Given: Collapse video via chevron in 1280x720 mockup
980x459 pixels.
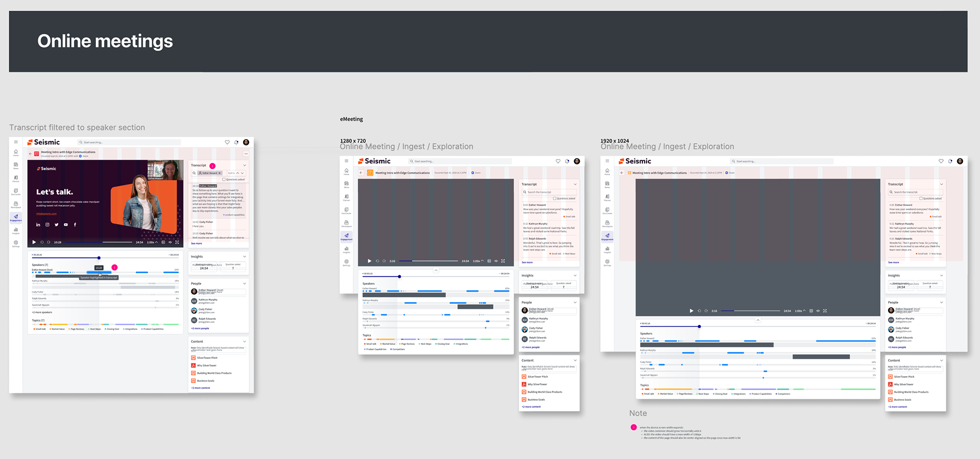Looking at the screenshot, I should coord(436,270).
